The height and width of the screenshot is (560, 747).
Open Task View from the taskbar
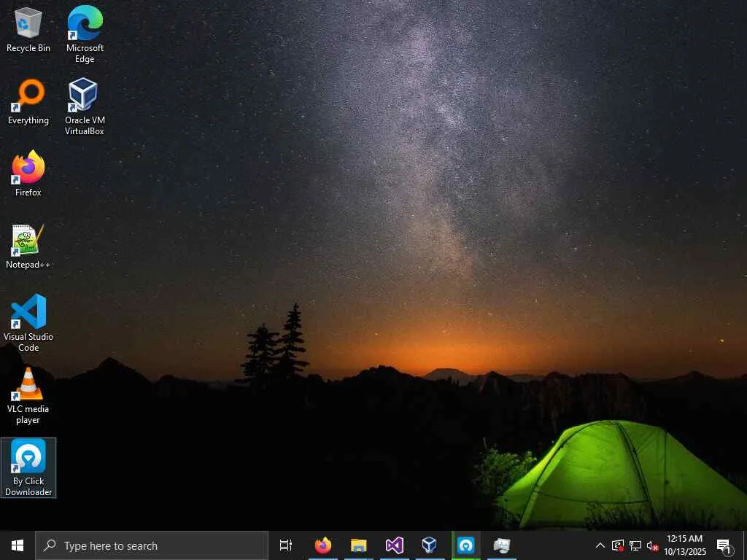[286, 545]
